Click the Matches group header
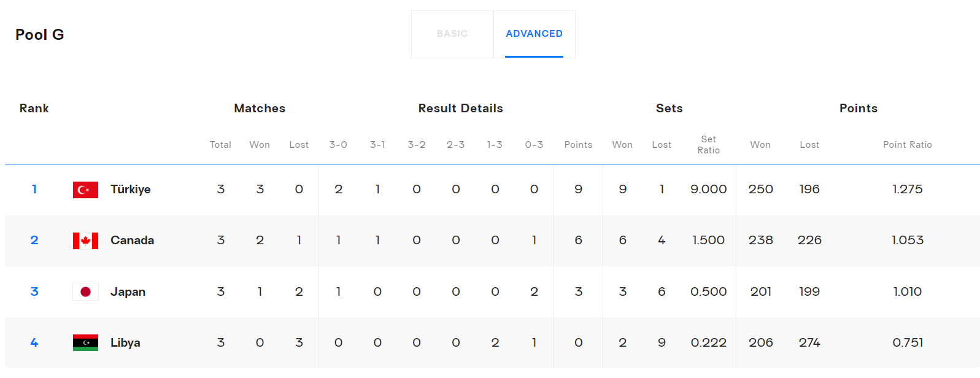 [260, 109]
